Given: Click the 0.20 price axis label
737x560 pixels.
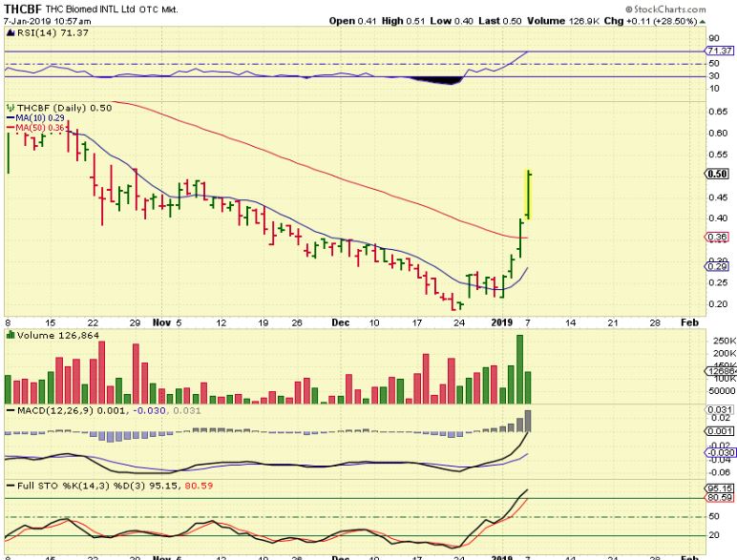Looking at the screenshot, I should point(718,304).
